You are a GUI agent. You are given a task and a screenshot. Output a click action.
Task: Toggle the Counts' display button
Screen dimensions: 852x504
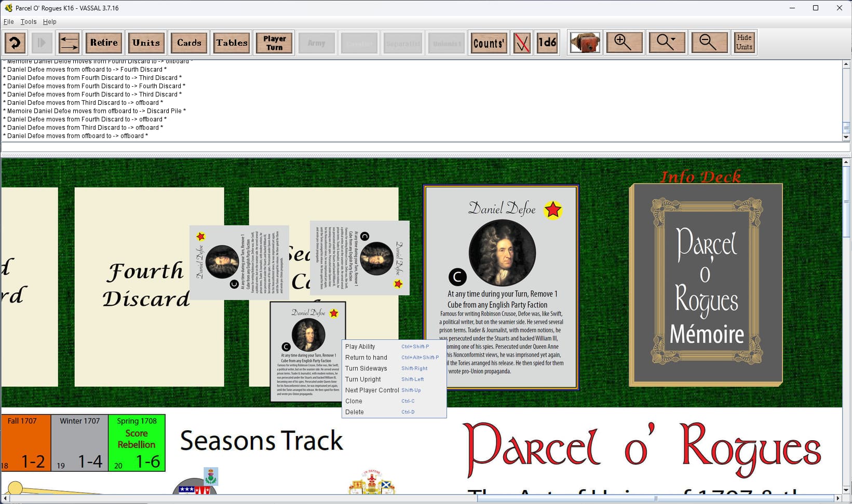click(x=489, y=43)
